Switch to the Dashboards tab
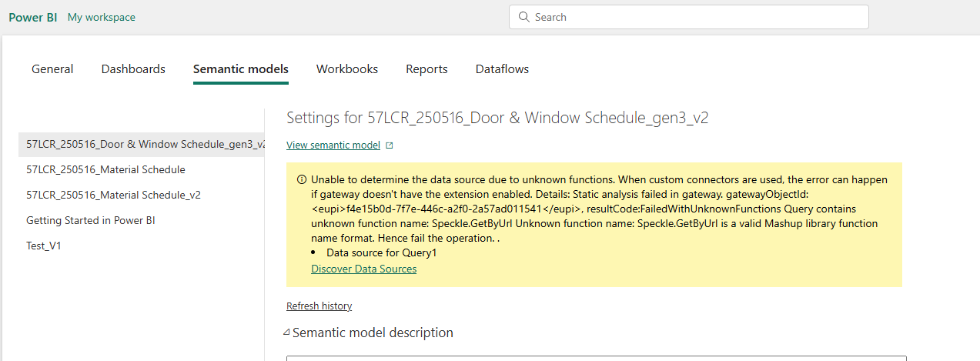 pyautogui.click(x=133, y=69)
